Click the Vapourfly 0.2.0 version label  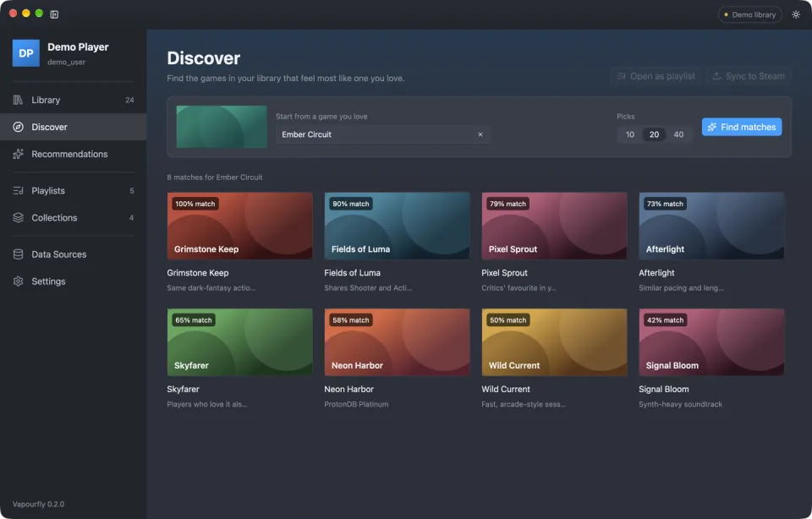(x=38, y=504)
